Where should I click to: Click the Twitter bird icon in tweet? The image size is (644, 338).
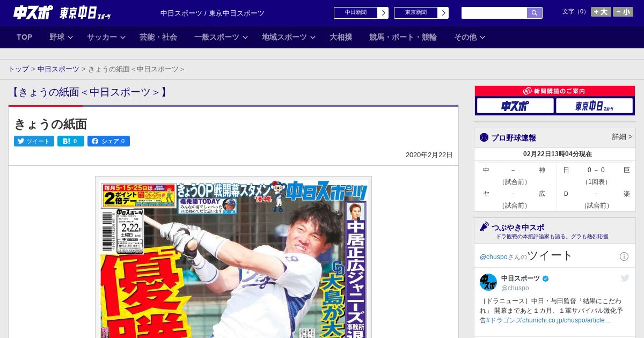click(x=625, y=278)
